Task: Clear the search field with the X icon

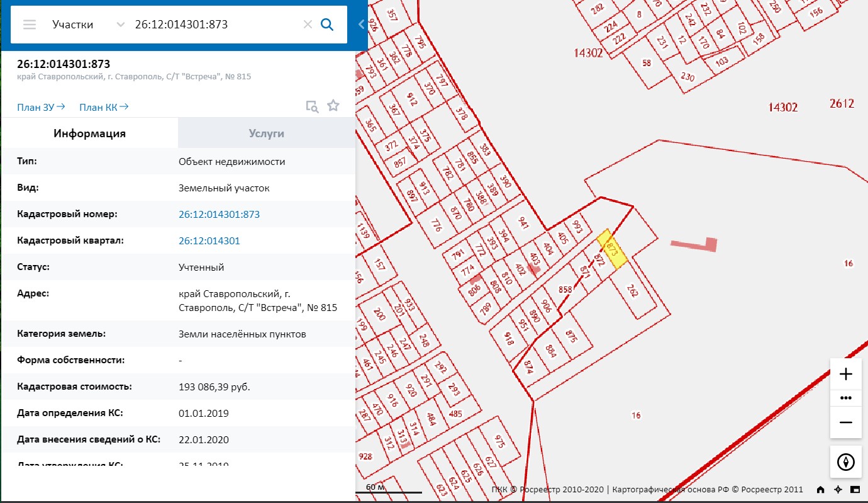Action: pyautogui.click(x=308, y=25)
